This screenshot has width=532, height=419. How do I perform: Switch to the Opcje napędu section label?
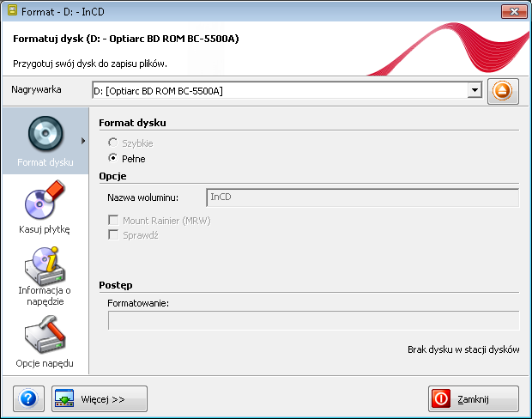click(45, 363)
